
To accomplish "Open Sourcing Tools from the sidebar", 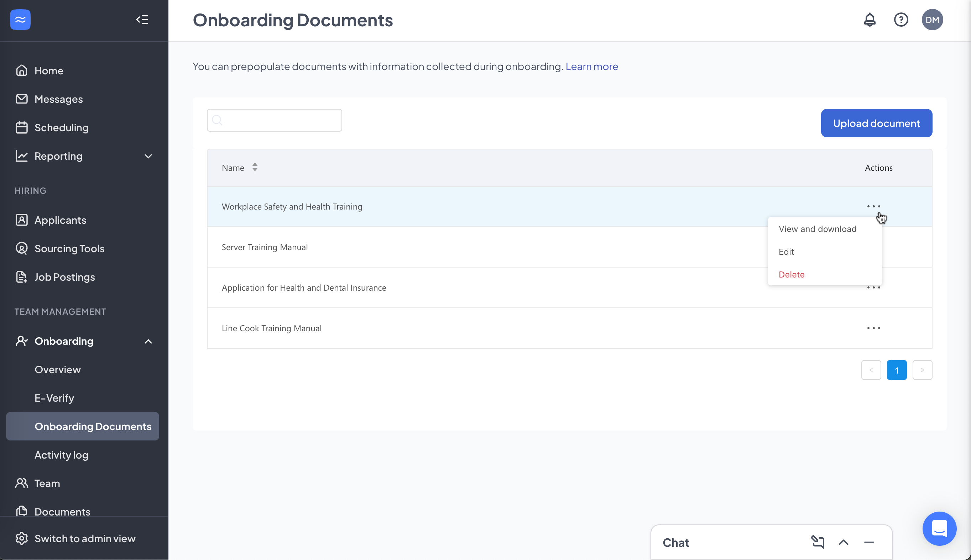I will coord(69,248).
